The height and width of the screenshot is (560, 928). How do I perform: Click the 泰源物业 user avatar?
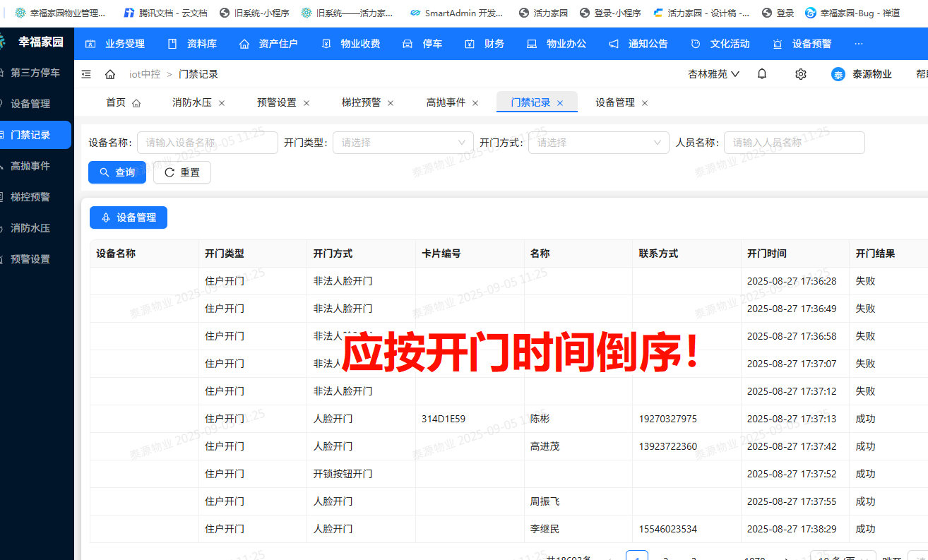pyautogui.click(x=838, y=74)
